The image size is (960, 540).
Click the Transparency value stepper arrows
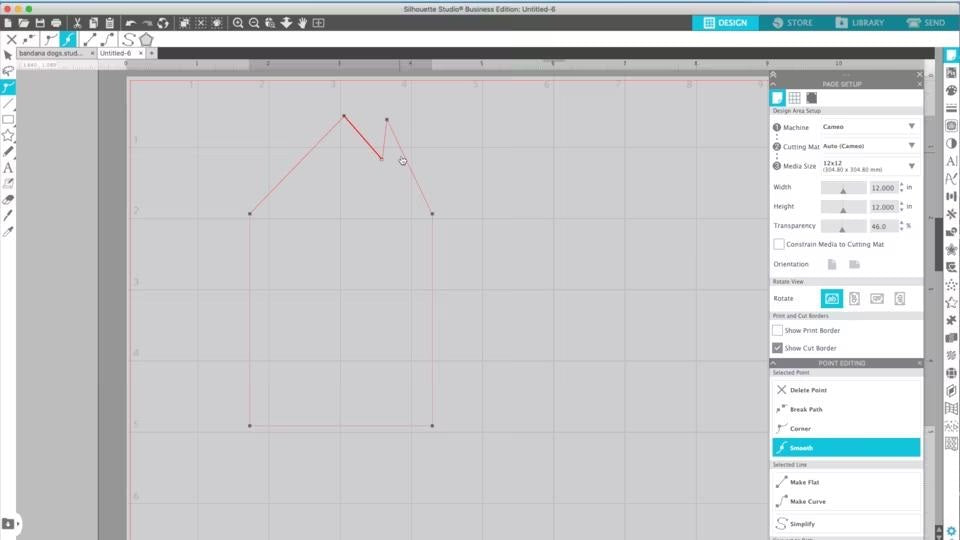[x=901, y=226]
